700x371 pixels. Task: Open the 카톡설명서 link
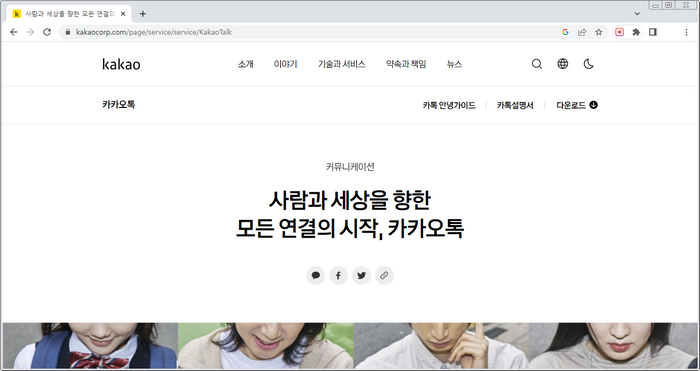(x=515, y=105)
